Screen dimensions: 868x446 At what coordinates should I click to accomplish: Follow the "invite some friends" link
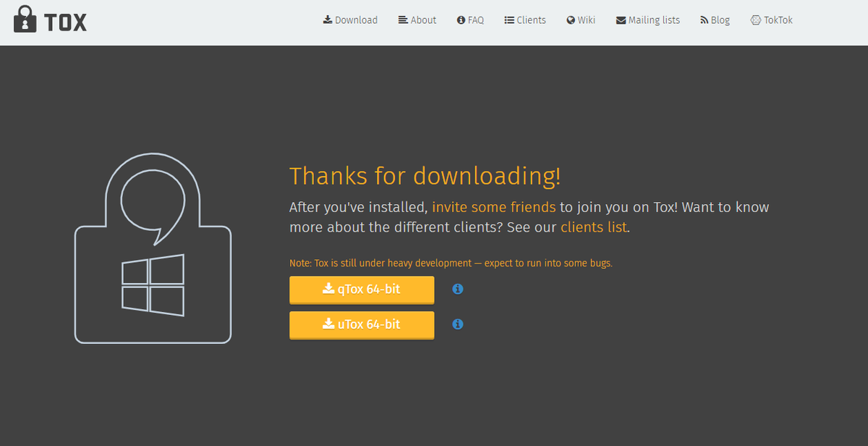pyautogui.click(x=494, y=207)
